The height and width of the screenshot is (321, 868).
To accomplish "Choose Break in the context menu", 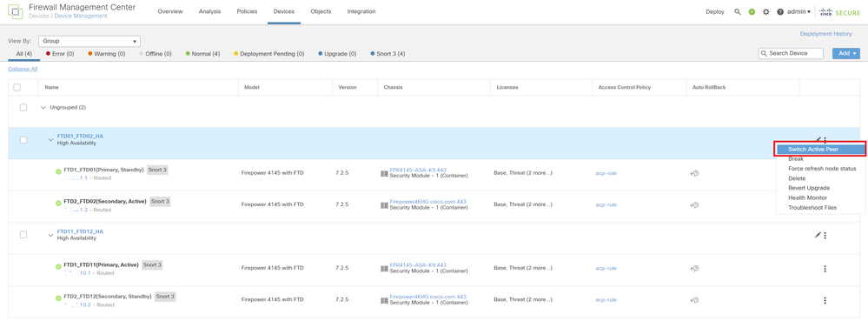I will pos(796,158).
